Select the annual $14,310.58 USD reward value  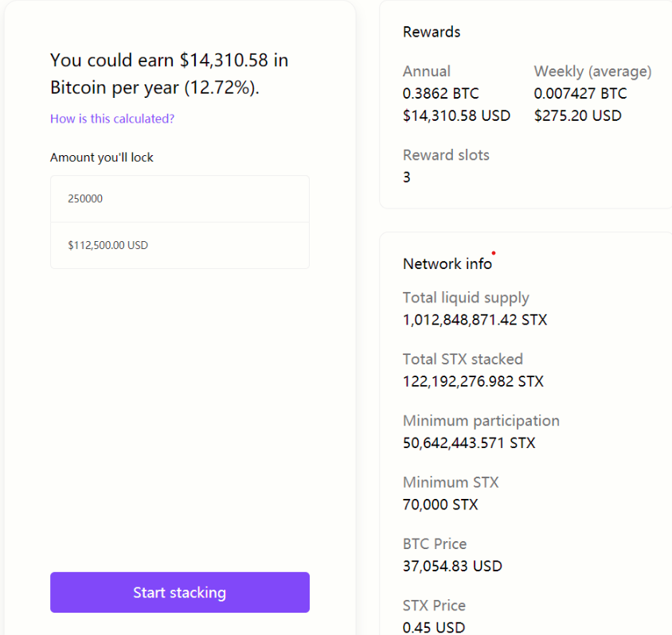pos(456,115)
